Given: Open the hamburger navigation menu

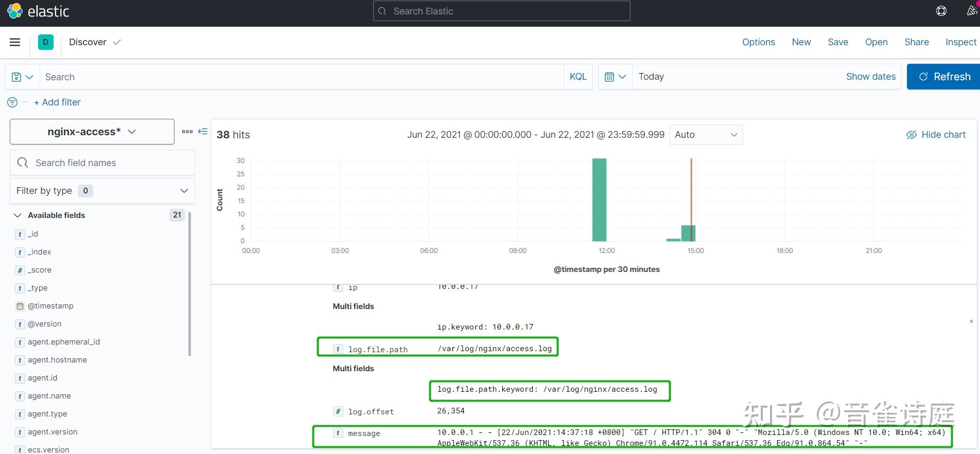Looking at the screenshot, I should pyautogui.click(x=15, y=42).
